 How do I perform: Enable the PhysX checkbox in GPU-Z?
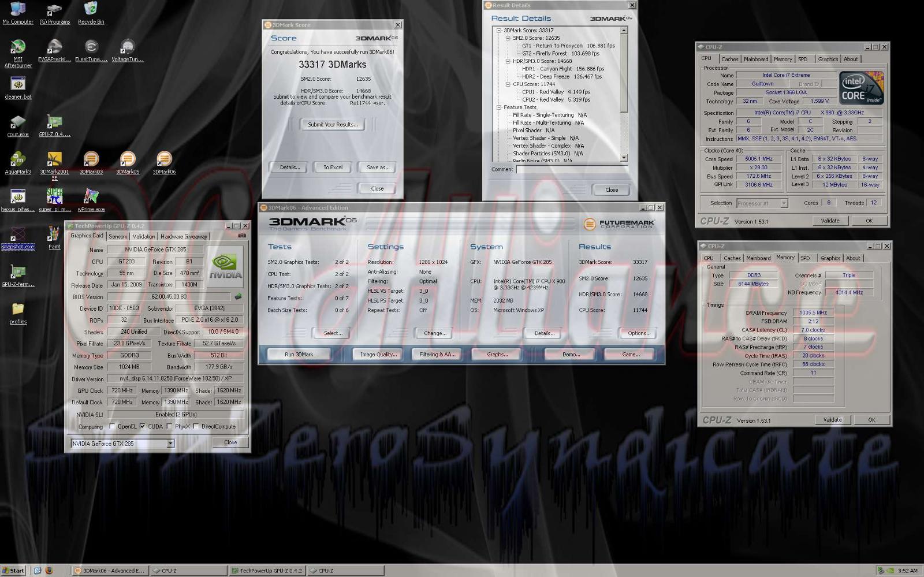click(x=169, y=426)
